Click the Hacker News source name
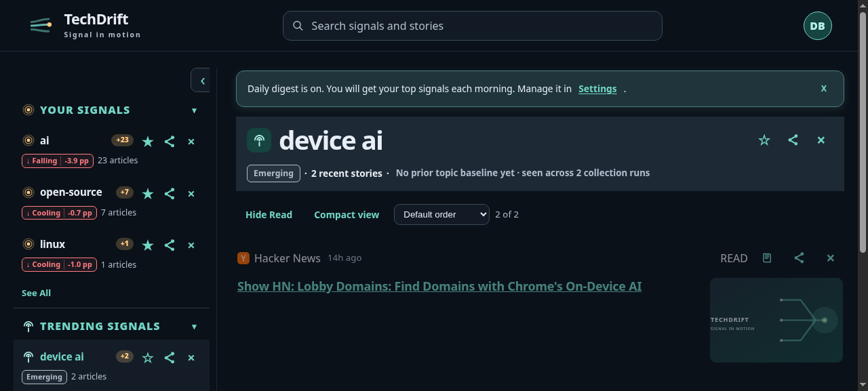Viewport: 868px width, 391px height. 288,258
